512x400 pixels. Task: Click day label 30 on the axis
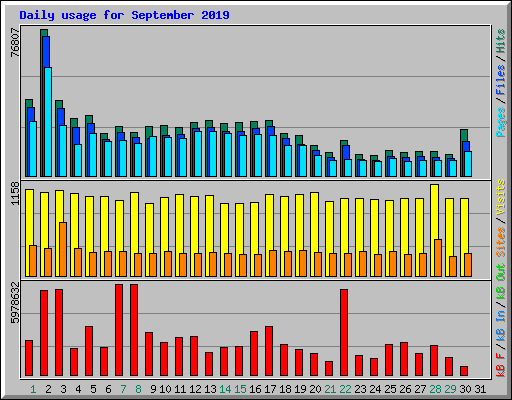(x=465, y=389)
